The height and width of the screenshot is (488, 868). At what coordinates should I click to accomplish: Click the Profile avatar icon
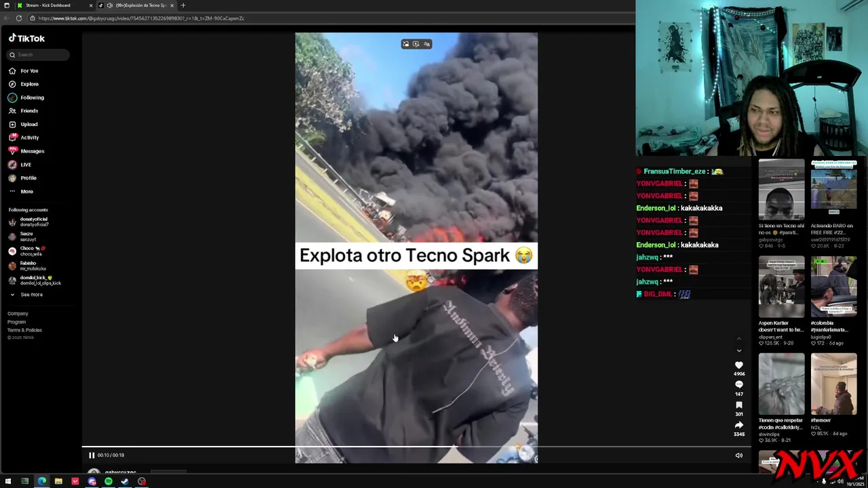(12, 178)
